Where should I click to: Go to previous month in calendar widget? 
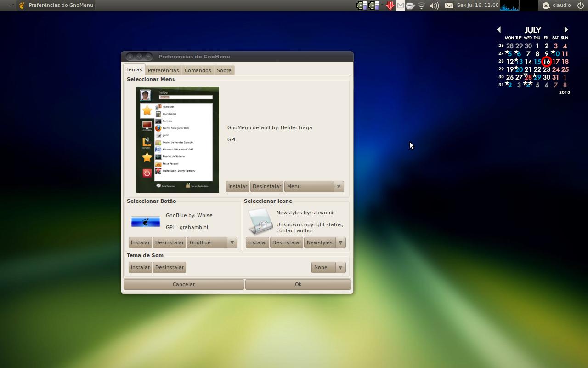click(x=499, y=29)
